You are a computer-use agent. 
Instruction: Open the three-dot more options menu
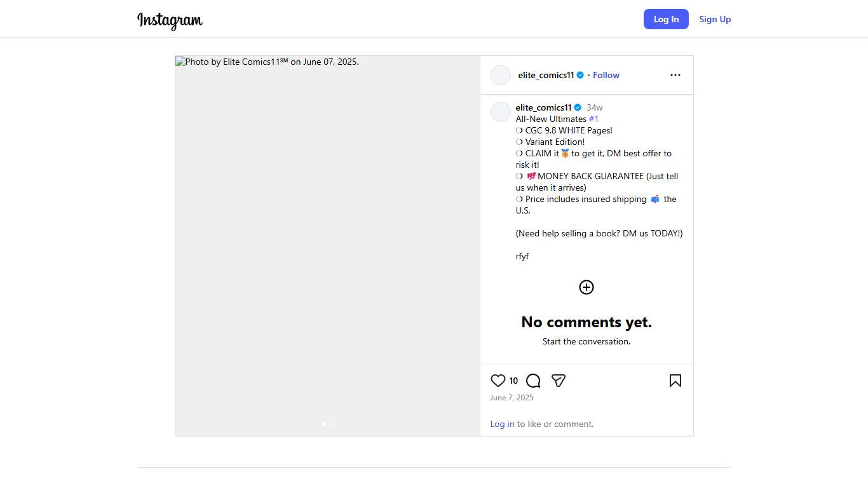click(675, 75)
